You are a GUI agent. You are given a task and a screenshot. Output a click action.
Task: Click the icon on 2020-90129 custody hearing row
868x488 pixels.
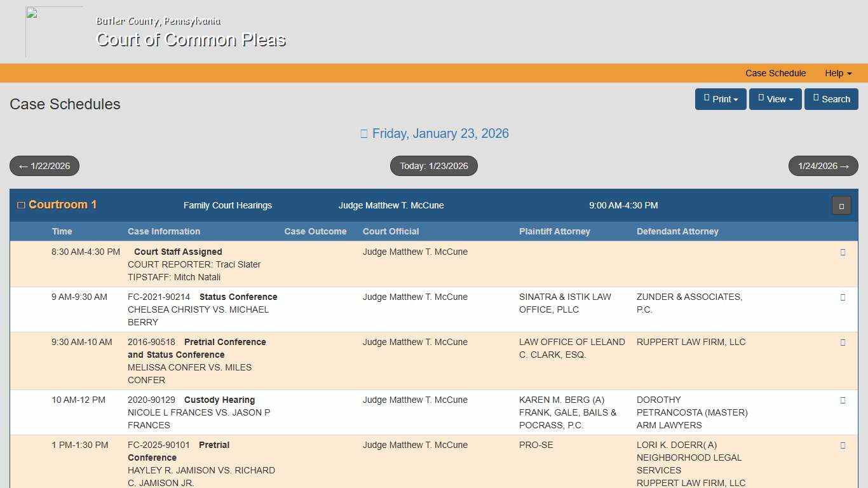click(x=843, y=400)
